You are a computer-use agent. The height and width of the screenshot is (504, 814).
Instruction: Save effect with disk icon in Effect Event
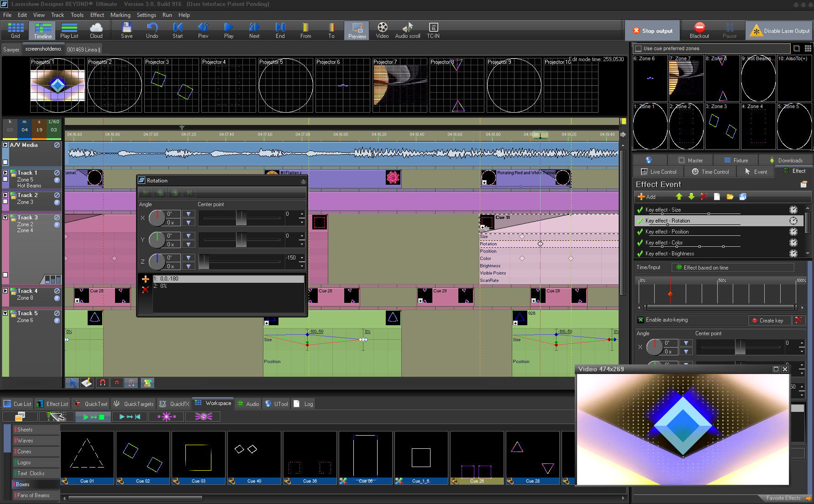pos(742,197)
